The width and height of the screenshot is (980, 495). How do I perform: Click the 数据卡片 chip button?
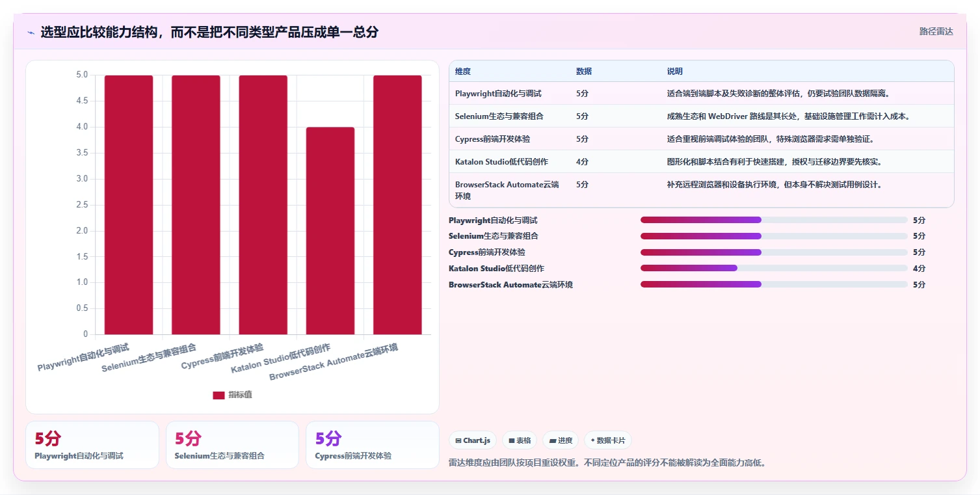(607, 440)
